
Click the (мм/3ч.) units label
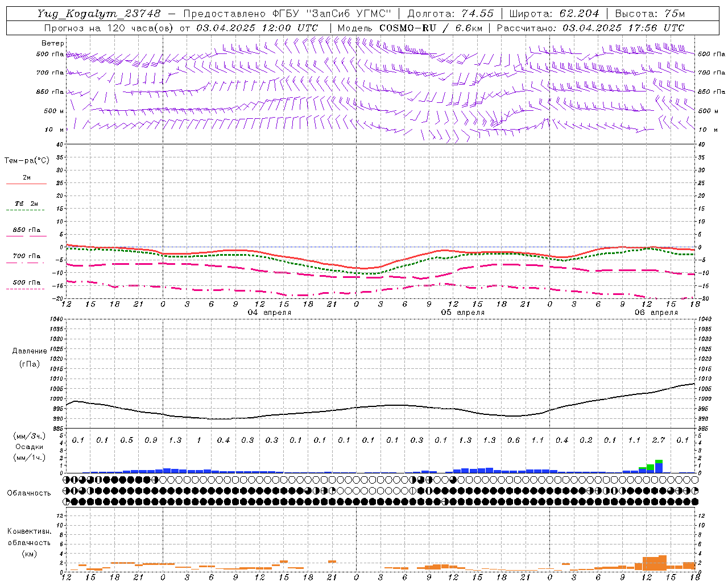[29, 436]
